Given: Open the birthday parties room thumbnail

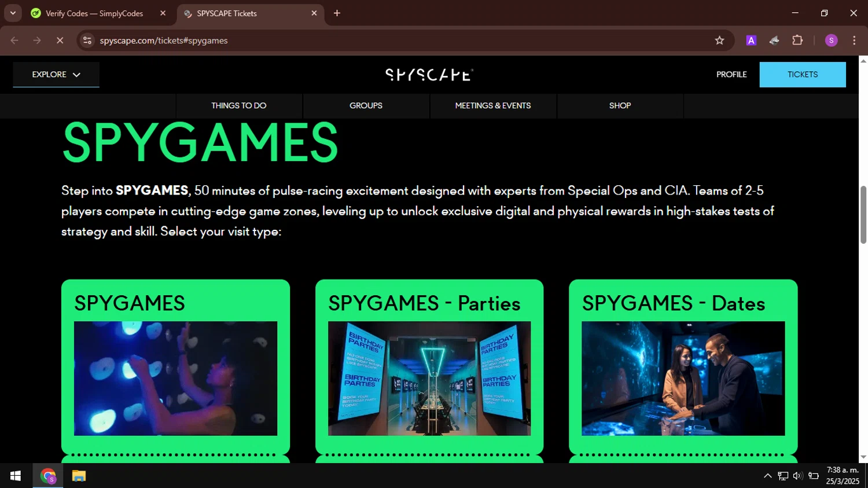Looking at the screenshot, I should [x=429, y=378].
